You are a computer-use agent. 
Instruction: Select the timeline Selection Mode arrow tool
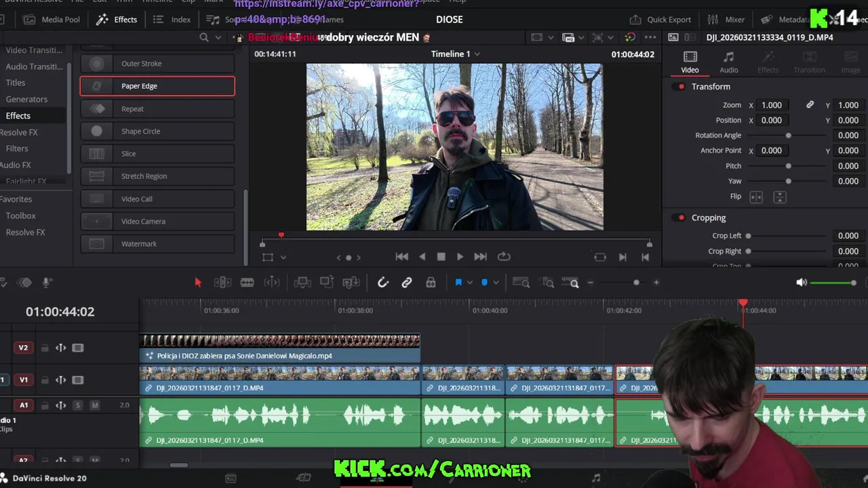198,283
